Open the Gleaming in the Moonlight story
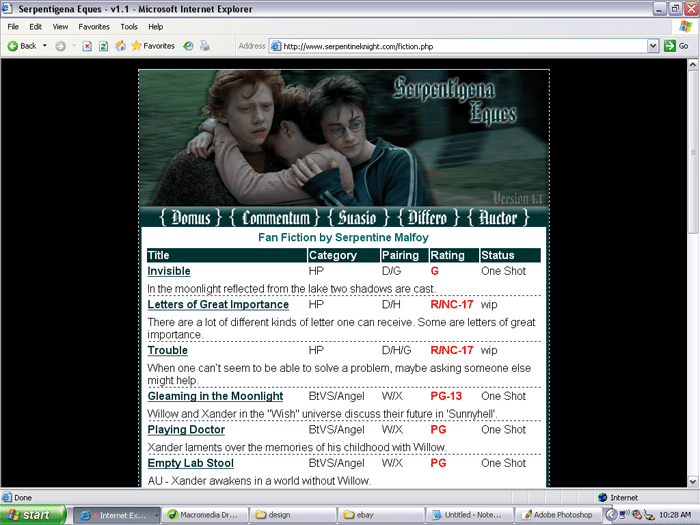 pos(215,396)
